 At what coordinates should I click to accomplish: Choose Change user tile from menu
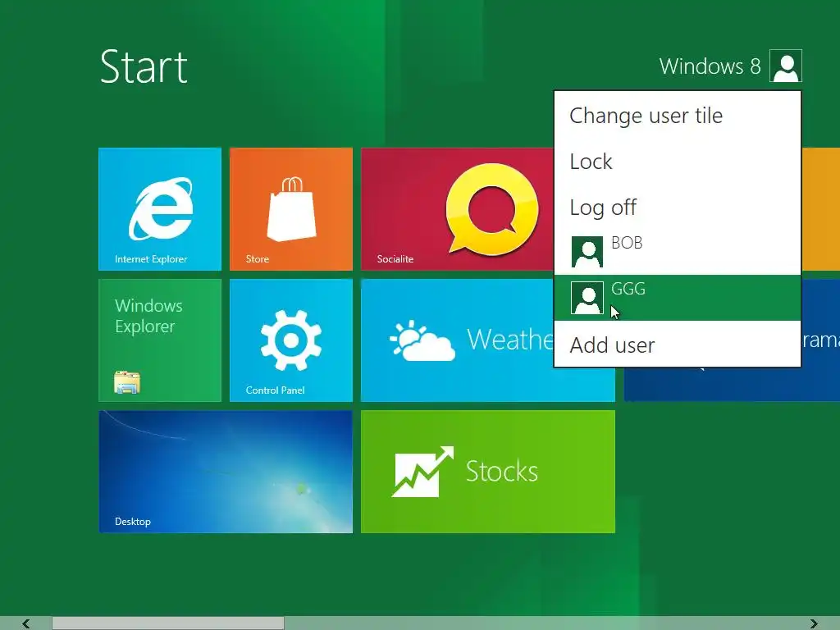677,116
